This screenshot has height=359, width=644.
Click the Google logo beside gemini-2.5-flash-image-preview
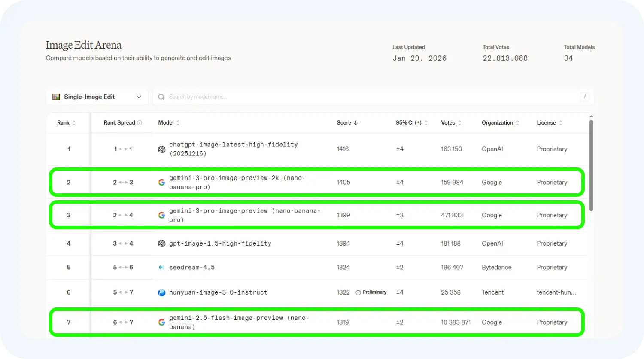161,322
